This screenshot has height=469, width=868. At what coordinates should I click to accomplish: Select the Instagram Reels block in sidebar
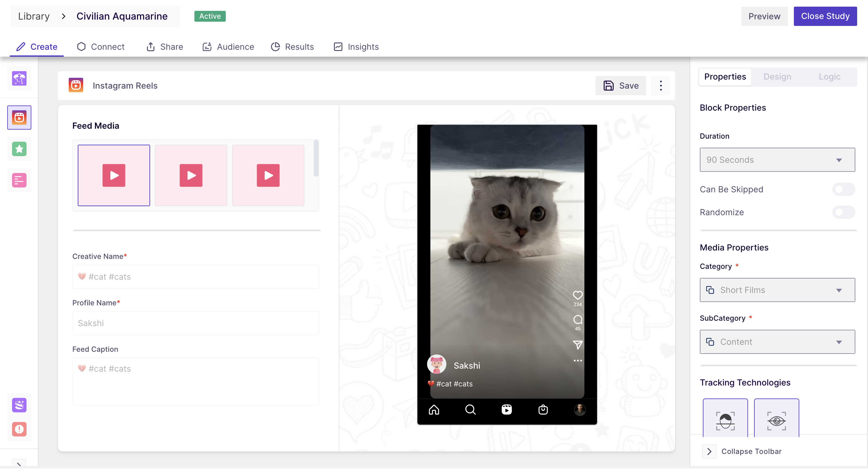(x=19, y=118)
